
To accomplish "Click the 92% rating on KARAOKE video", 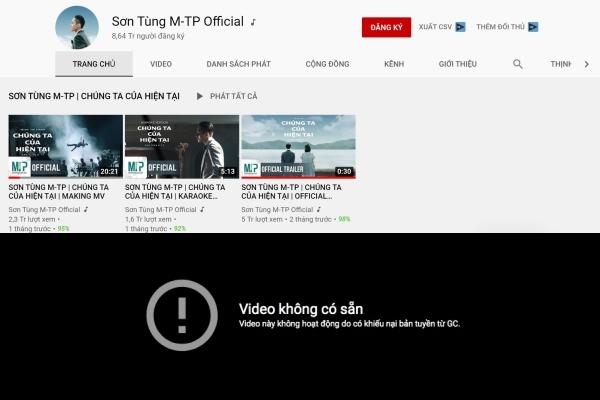I will (179, 229).
